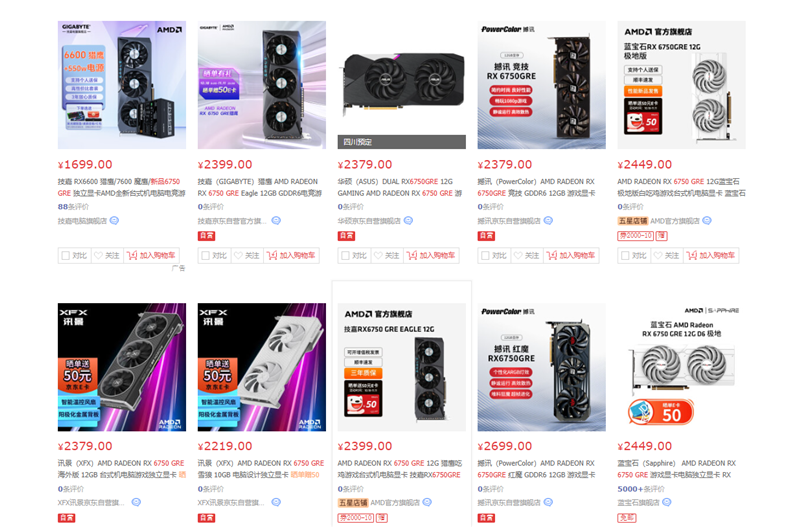Tick compare checkbox for ¥1699 Gigabyte card
Image resolution: width=800 pixels, height=527 pixels.
(x=65, y=256)
